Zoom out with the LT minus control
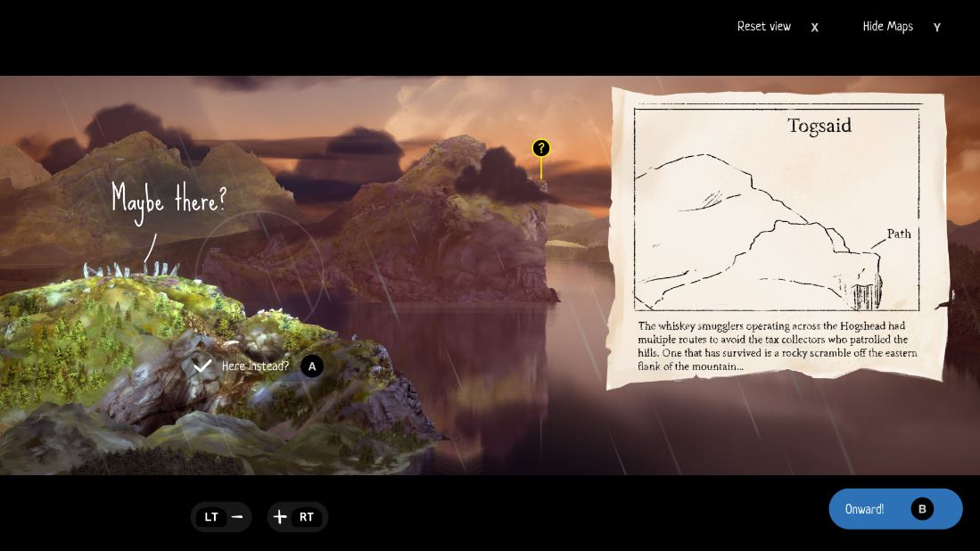 220,517
